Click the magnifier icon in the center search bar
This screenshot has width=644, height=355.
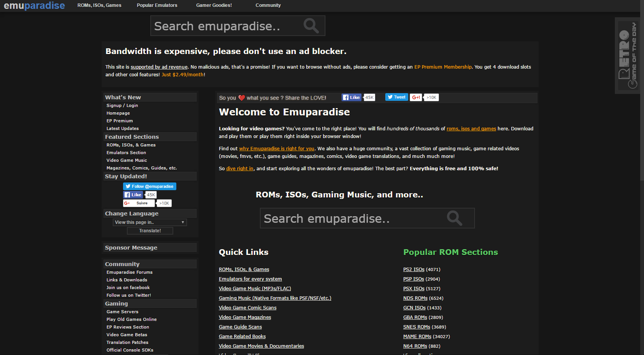(455, 218)
